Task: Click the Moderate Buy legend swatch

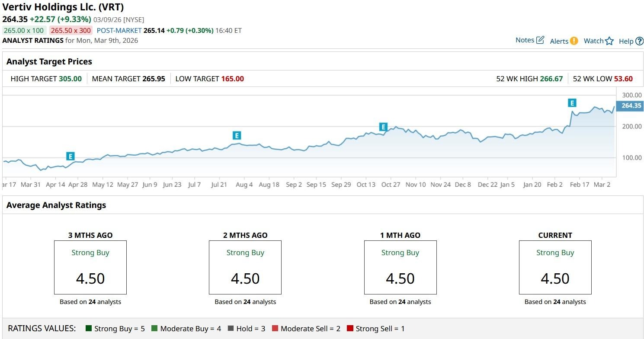Action: click(x=154, y=329)
